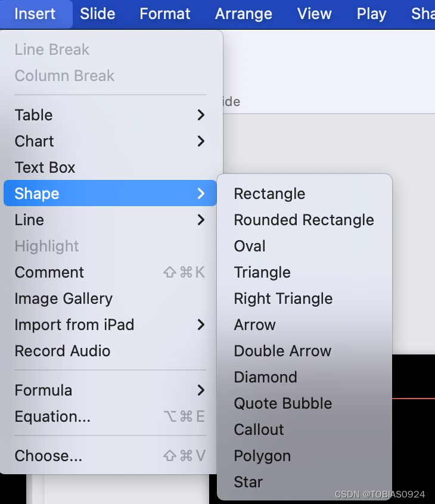Click the Arrange menu
The height and width of the screenshot is (504, 435).
coord(243,14)
